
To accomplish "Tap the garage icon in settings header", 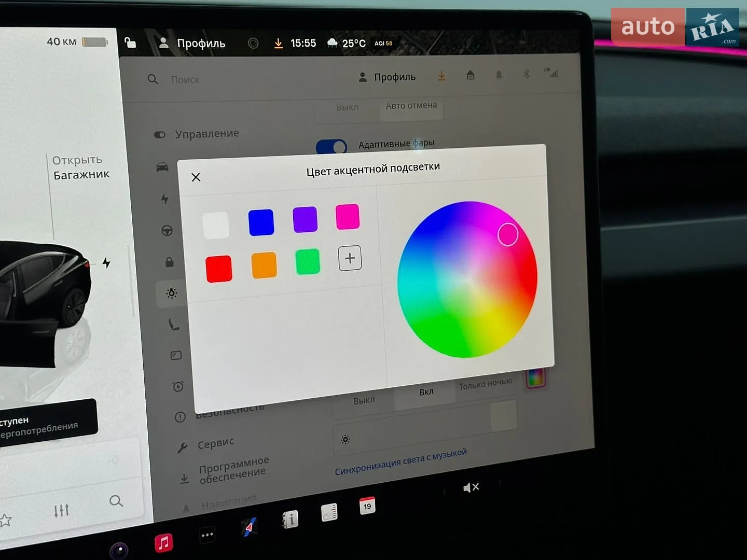I will (x=471, y=75).
